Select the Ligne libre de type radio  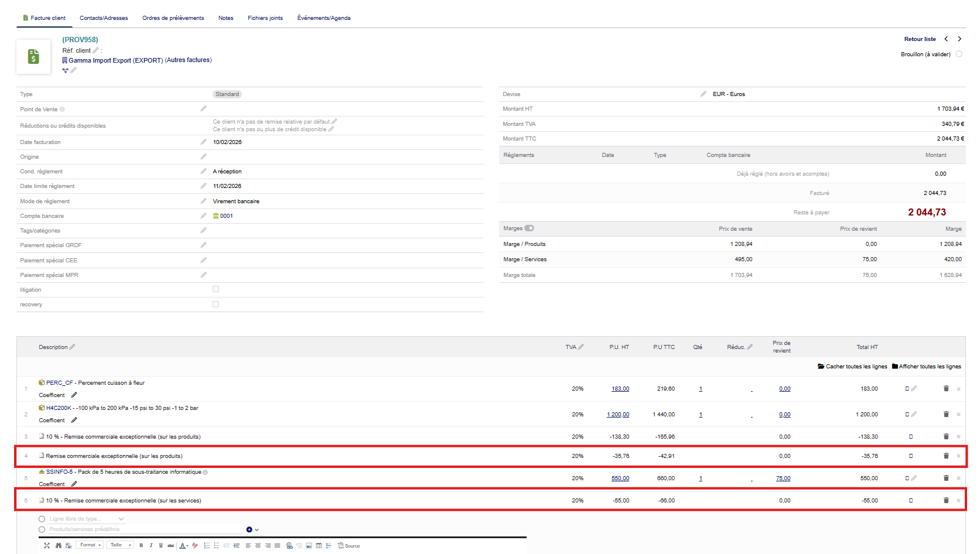point(42,519)
